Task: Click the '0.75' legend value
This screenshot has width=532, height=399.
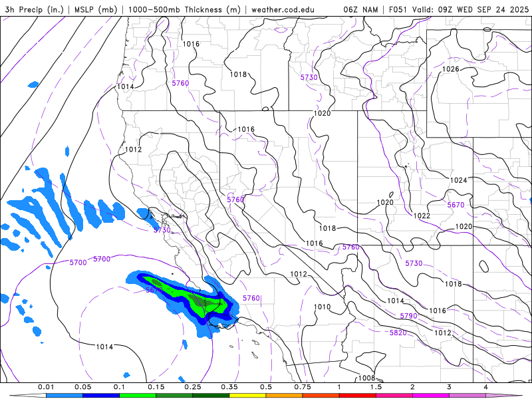Action: (x=303, y=387)
